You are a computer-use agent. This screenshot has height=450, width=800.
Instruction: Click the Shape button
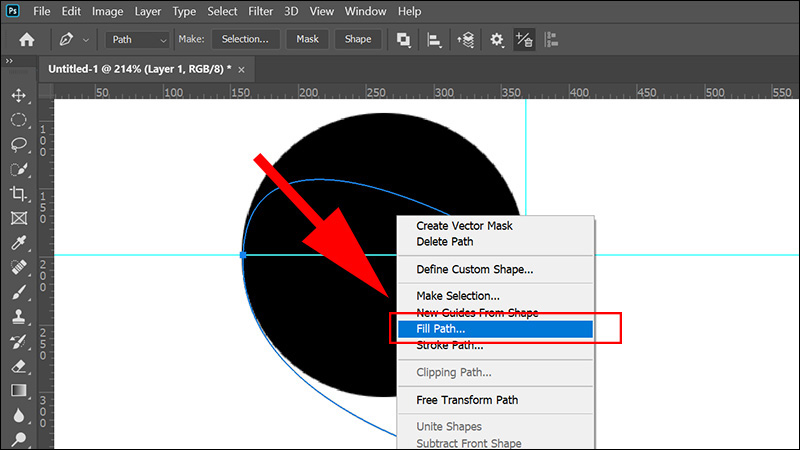358,39
